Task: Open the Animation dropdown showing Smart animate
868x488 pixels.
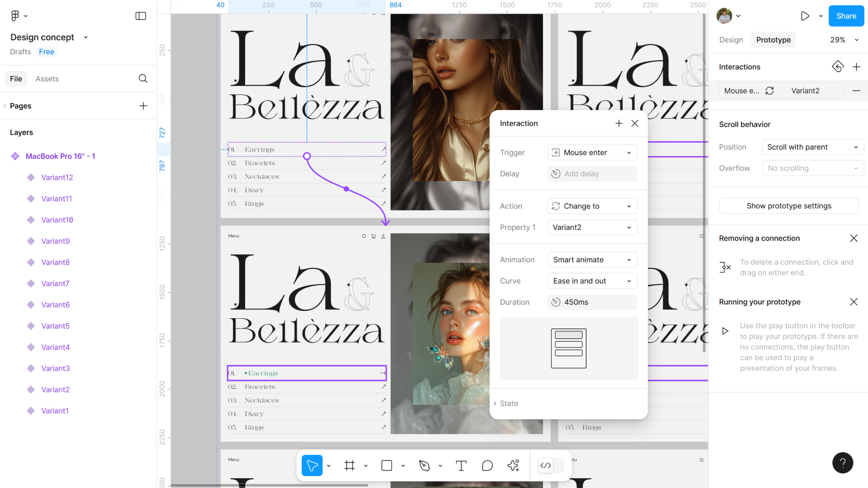Action: tap(592, 260)
